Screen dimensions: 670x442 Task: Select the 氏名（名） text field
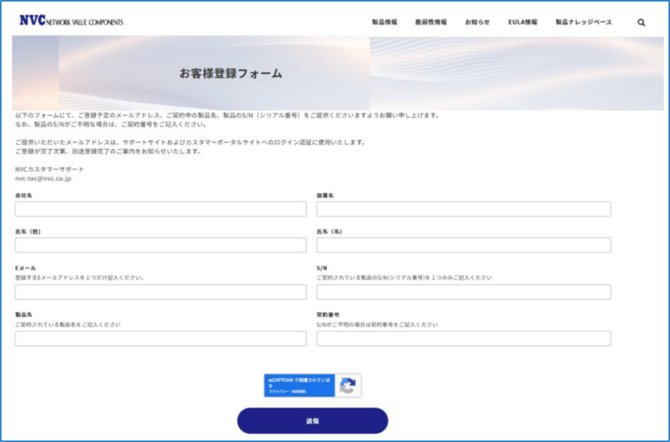464,245
